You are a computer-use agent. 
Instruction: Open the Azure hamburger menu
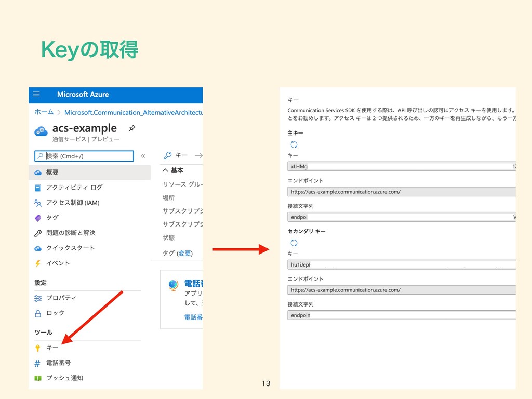pyautogui.click(x=36, y=94)
